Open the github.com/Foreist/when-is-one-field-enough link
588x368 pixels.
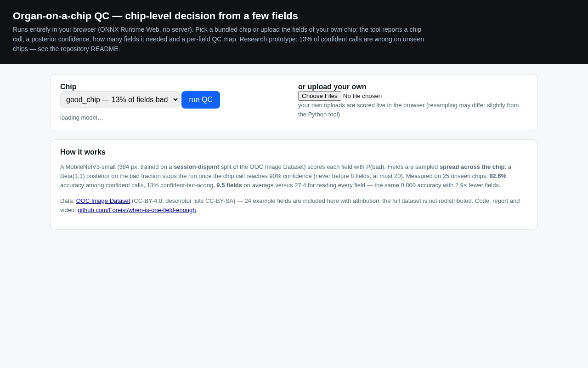click(x=137, y=210)
